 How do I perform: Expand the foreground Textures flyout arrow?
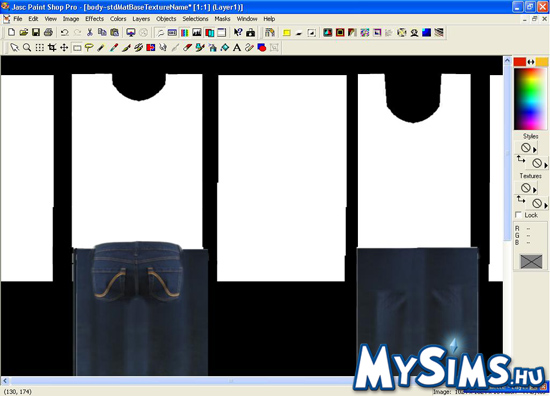click(x=535, y=190)
